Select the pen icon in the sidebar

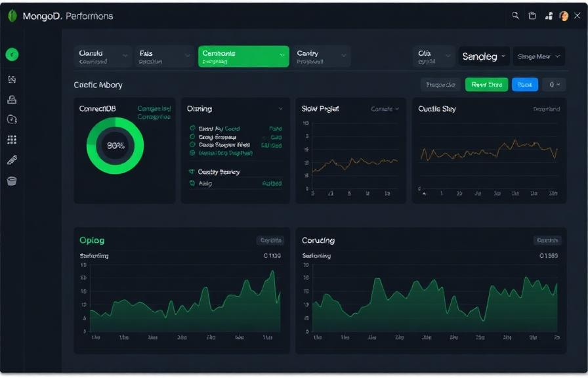[x=12, y=159]
